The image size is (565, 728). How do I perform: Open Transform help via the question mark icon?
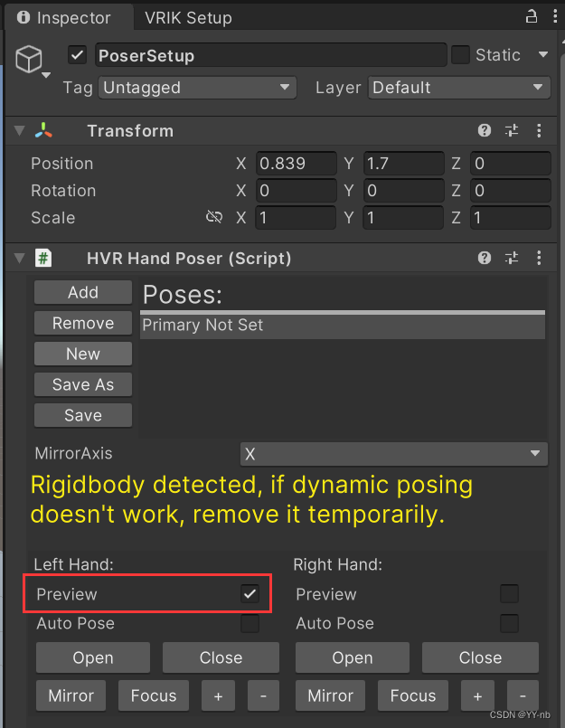(x=485, y=130)
